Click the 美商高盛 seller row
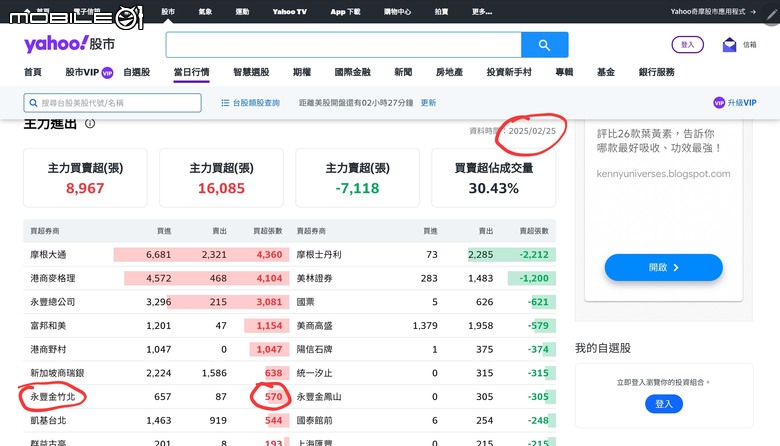 423,326
